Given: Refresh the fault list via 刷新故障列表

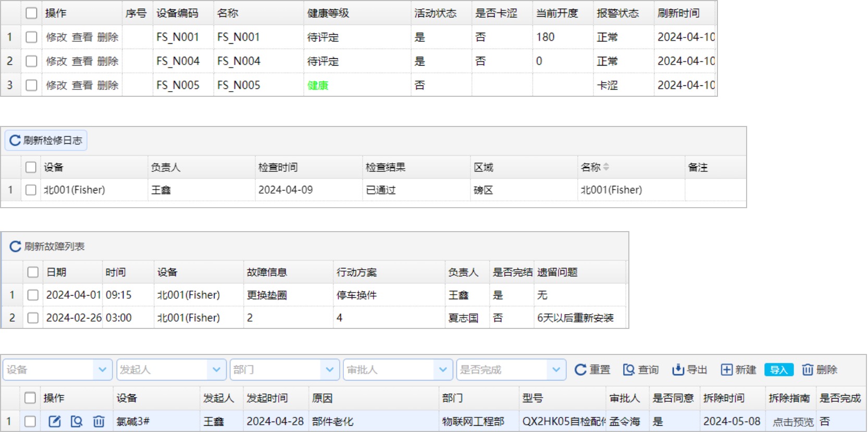Looking at the screenshot, I should (x=47, y=247).
